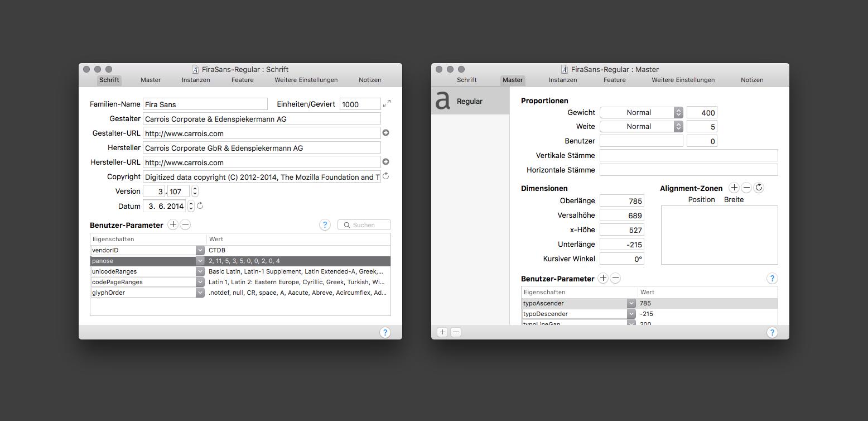Click bottom help button in Master window
The image size is (868, 421).
772,332
